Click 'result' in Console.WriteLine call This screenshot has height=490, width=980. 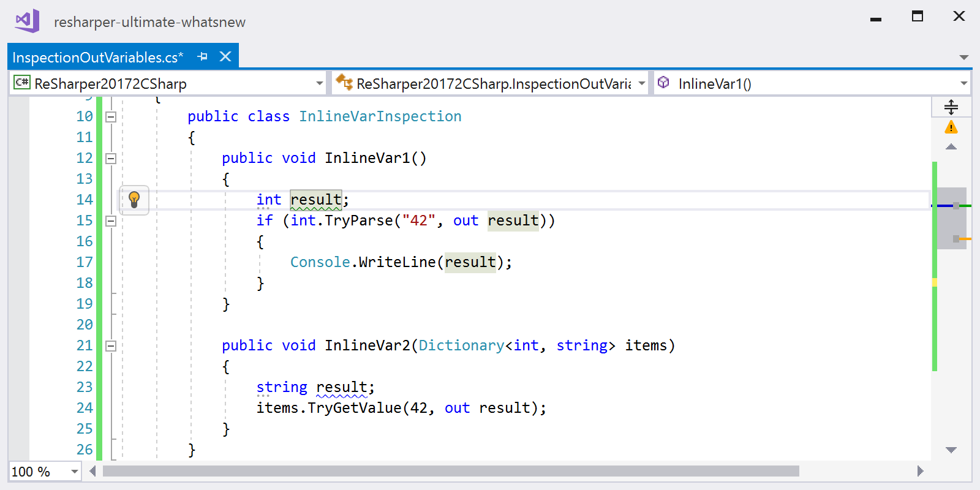pos(470,262)
